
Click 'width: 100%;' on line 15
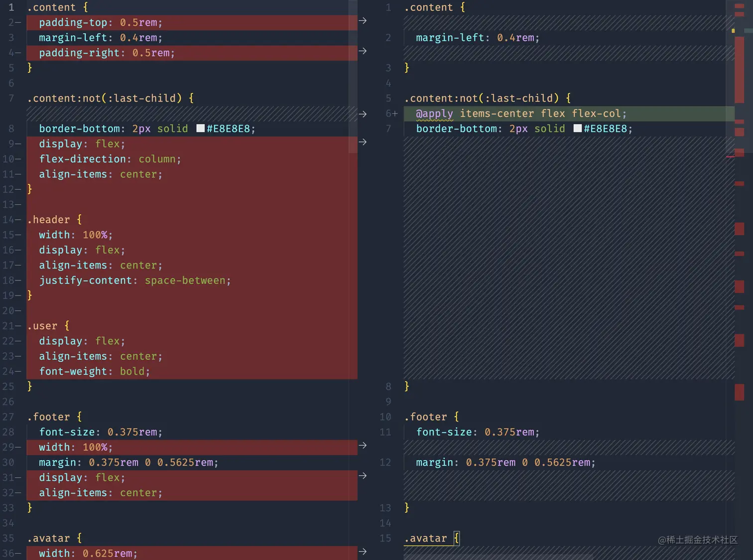tap(76, 235)
